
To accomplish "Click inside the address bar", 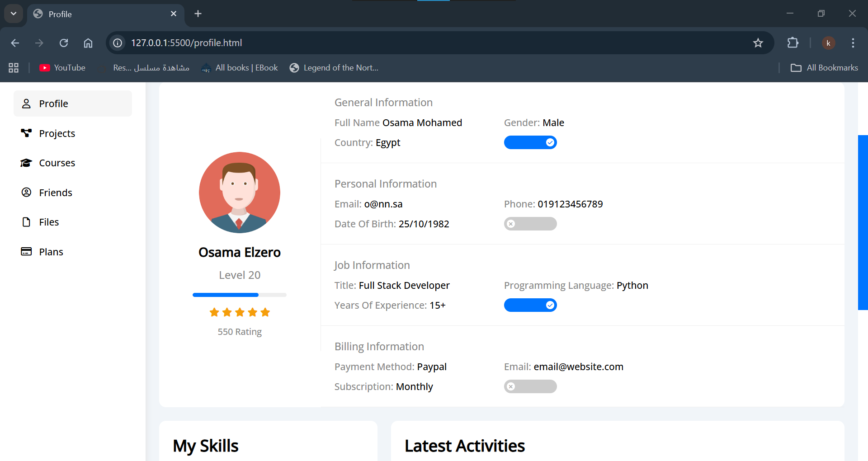I will coord(316,43).
